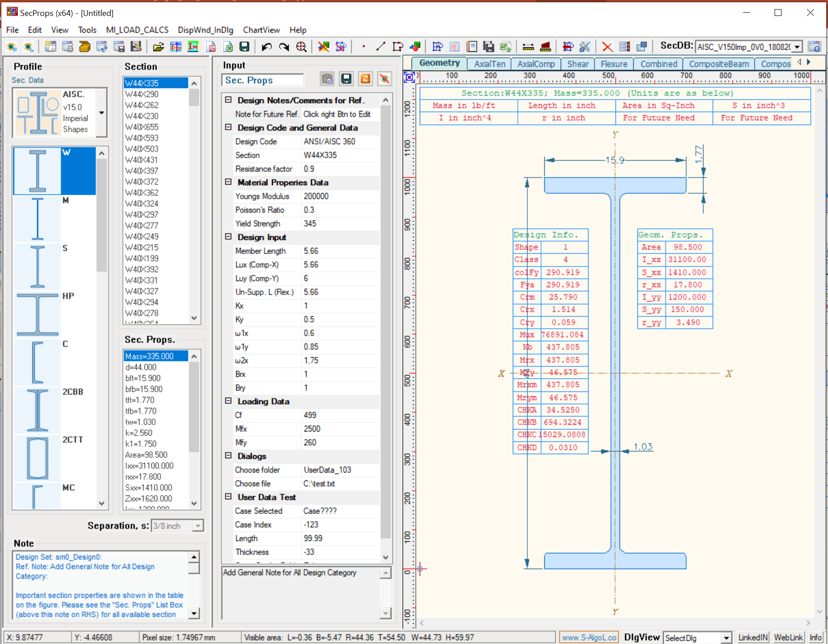Open the File menu
828x644 pixels.
(x=12, y=30)
